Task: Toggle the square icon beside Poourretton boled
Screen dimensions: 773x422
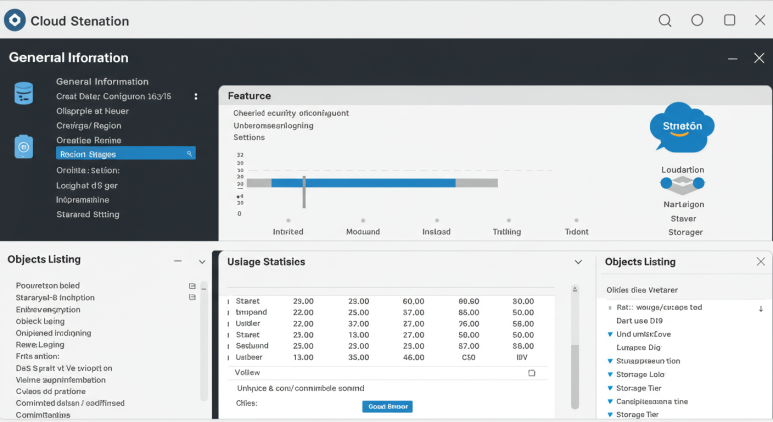Action: click(x=192, y=286)
